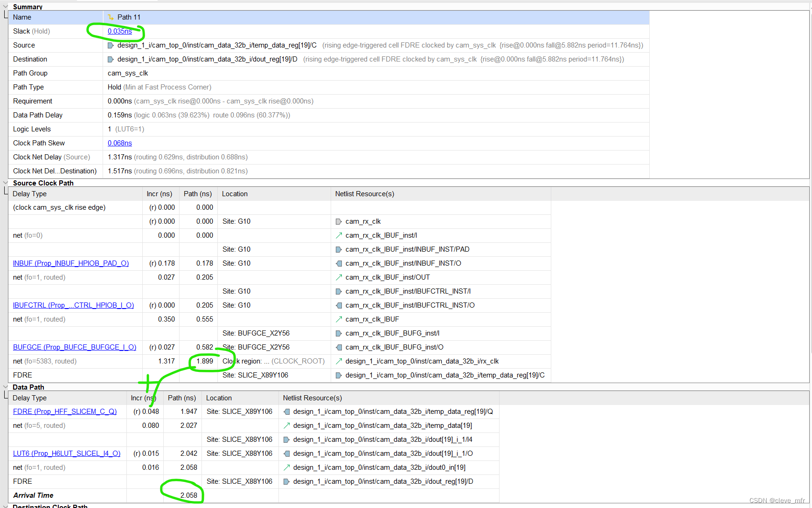The image size is (812, 508).
Task: Collapse the Summary section
Action: coord(6,7)
